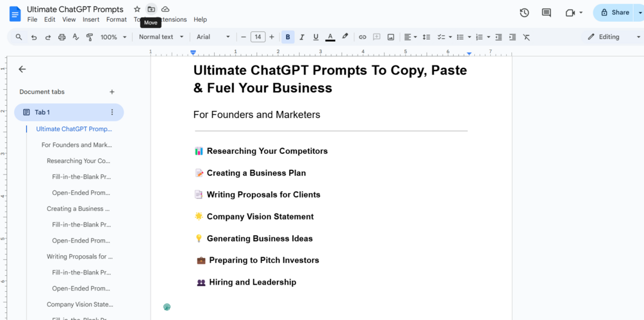Go to For Founders and Mark outline item
Image resolution: width=644 pixels, height=320 pixels.
point(76,145)
